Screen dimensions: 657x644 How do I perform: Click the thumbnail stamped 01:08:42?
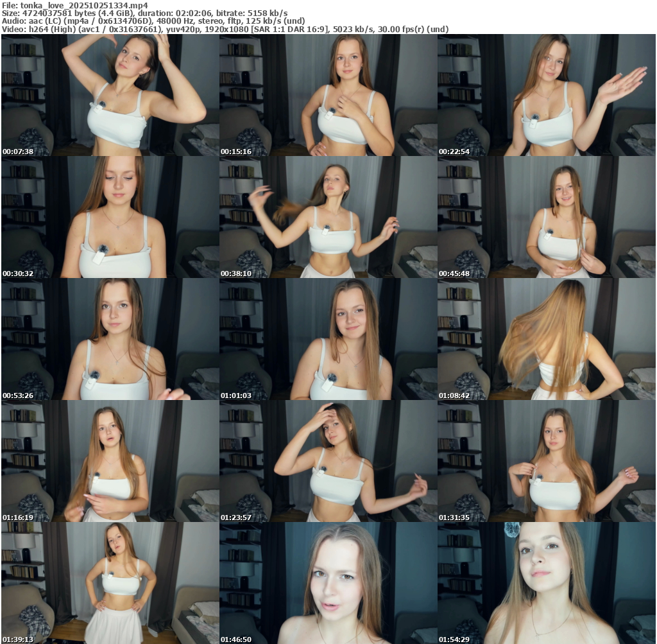547,339
